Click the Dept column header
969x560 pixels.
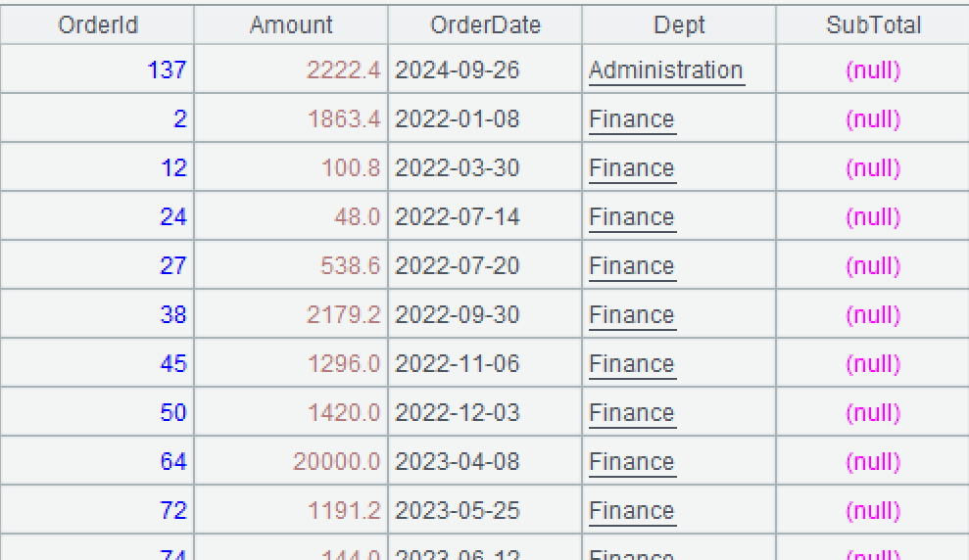pyautogui.click(x=679, y=24)
